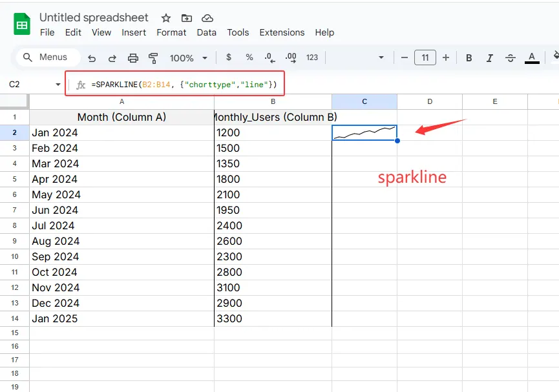Screen dimensions: 559x392
Task: Open the Extensions menu
Action: (x=282, y=32)
